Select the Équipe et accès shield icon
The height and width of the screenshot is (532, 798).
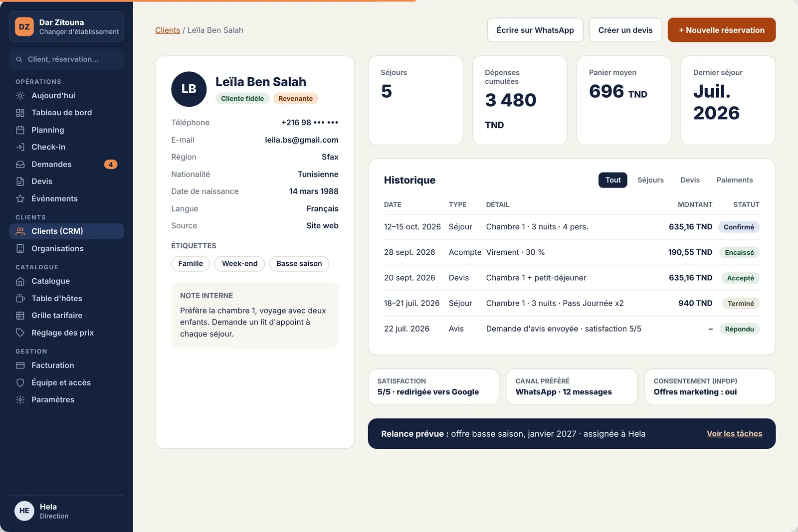20,382
